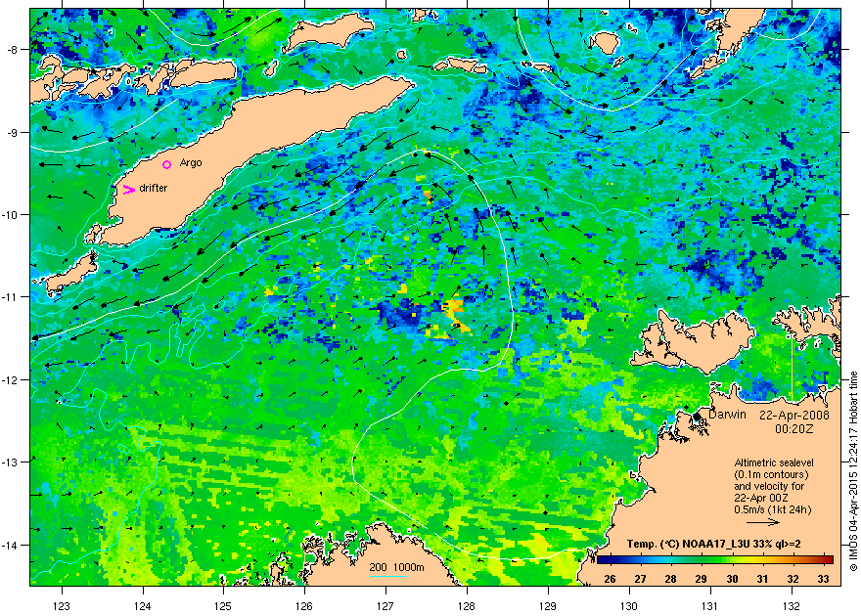Click color bar value '31'

tap(762, 579)
